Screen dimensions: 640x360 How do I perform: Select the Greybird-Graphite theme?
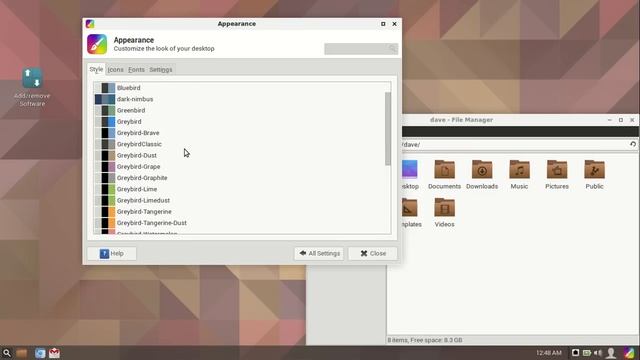tap(242, 178)
